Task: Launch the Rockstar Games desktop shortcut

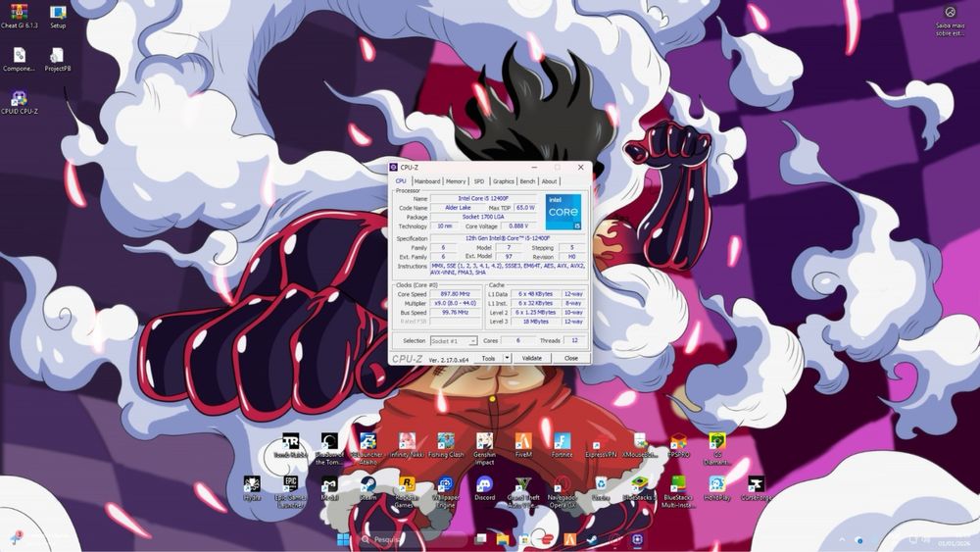Action: (x=407, y=492)
